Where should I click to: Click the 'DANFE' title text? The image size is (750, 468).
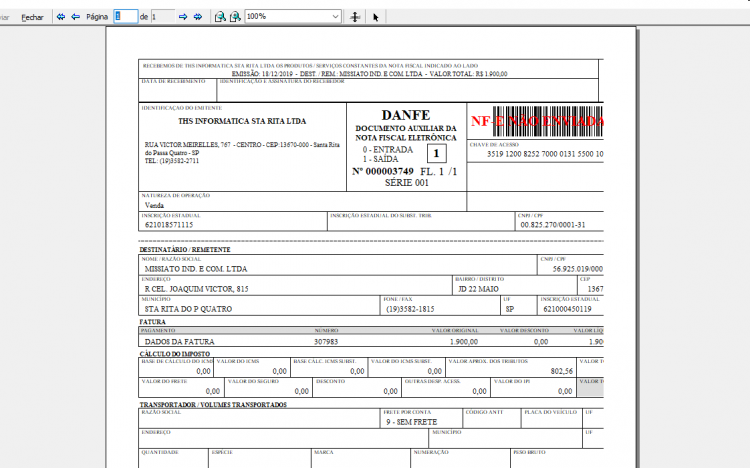pos(406,115)
